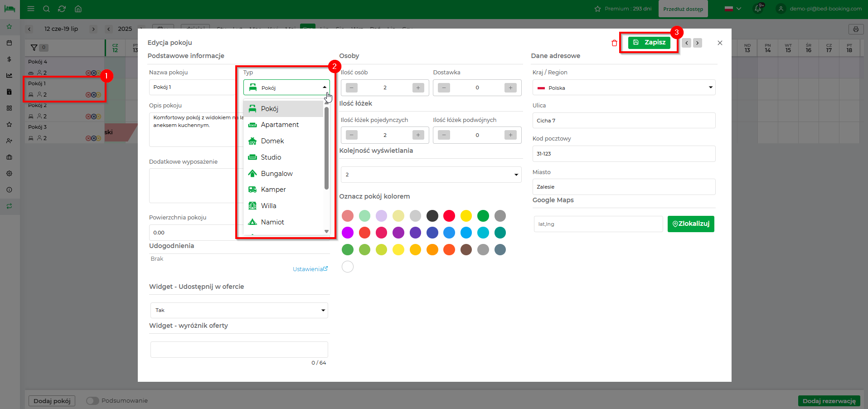Click the BedBooking bed logo
The image size is (868, 409).
10,9
